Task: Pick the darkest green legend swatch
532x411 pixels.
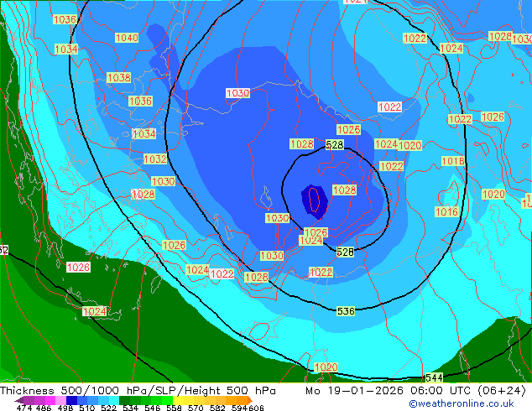Action: point(125,400)
